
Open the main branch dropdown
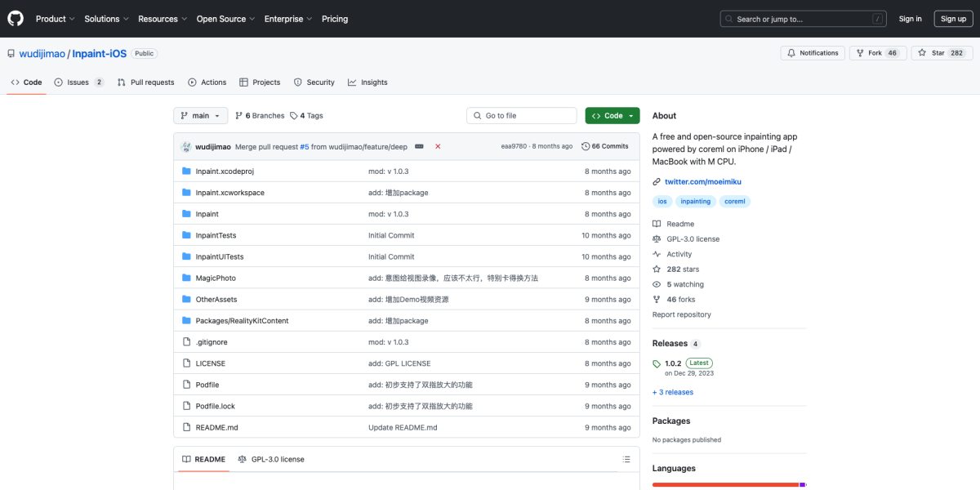[200, 116]
